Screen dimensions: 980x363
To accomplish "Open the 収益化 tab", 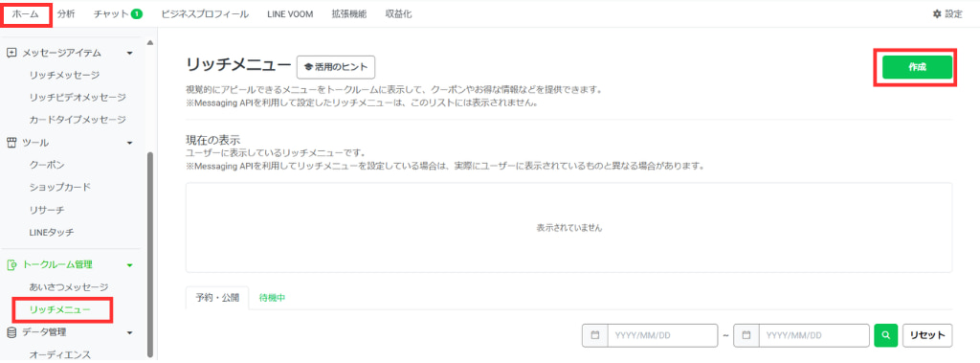I will [399, 13].
